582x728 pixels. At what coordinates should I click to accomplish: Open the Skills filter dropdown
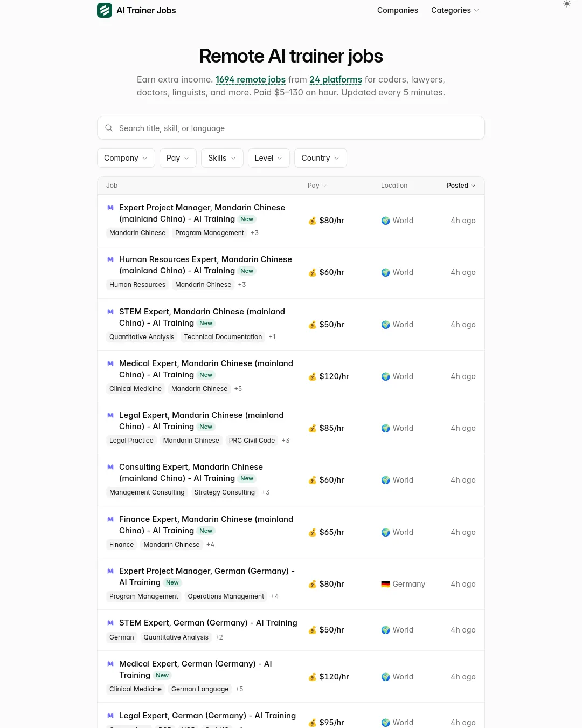(222, 158)
